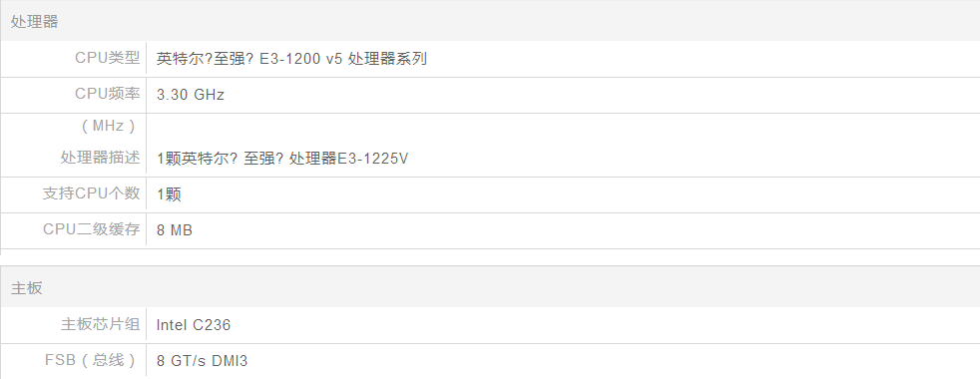Click the 1颗 CPU count value

tap(169, 194)
